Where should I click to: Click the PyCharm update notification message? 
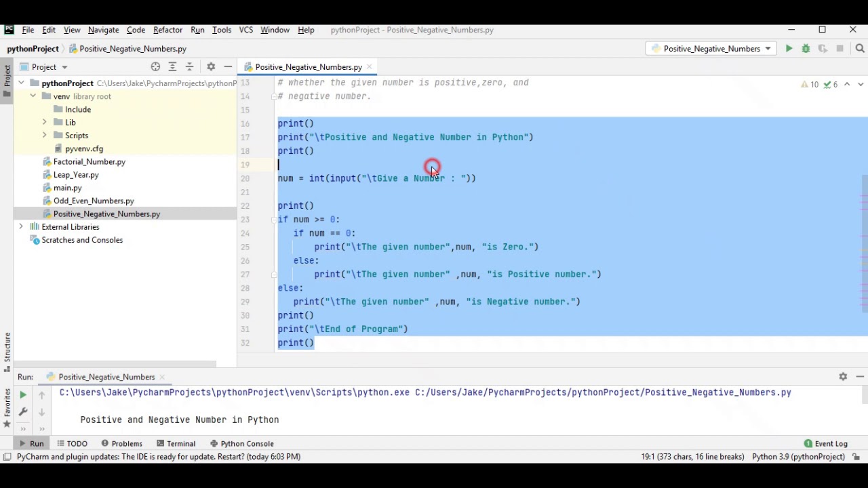(159, 457)
